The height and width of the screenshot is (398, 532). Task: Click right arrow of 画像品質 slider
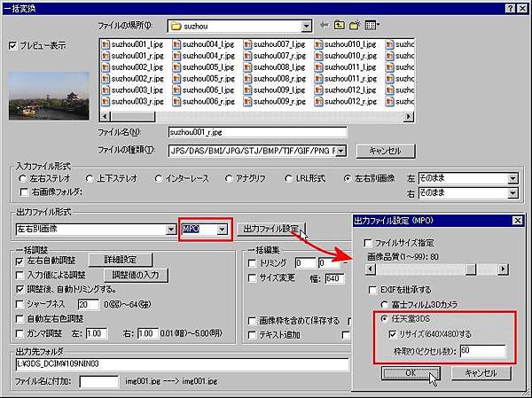point(503,269)
